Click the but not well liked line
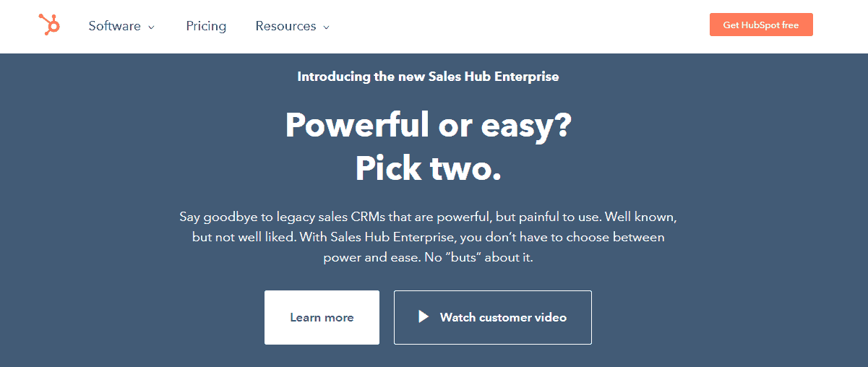The image size is (868, 367). tap(428, 237)
